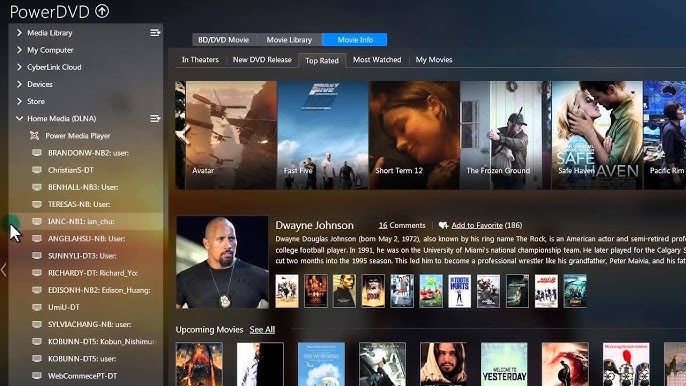686x386 pixels.
Task: Open the Pacific Rim poster
Action: [665, 135]
